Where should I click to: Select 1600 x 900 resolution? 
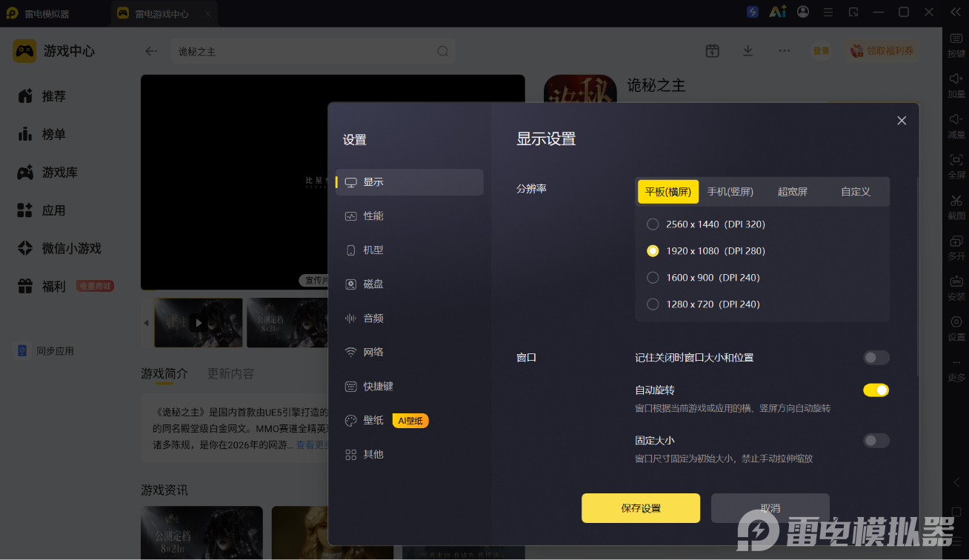coord(653,278)
